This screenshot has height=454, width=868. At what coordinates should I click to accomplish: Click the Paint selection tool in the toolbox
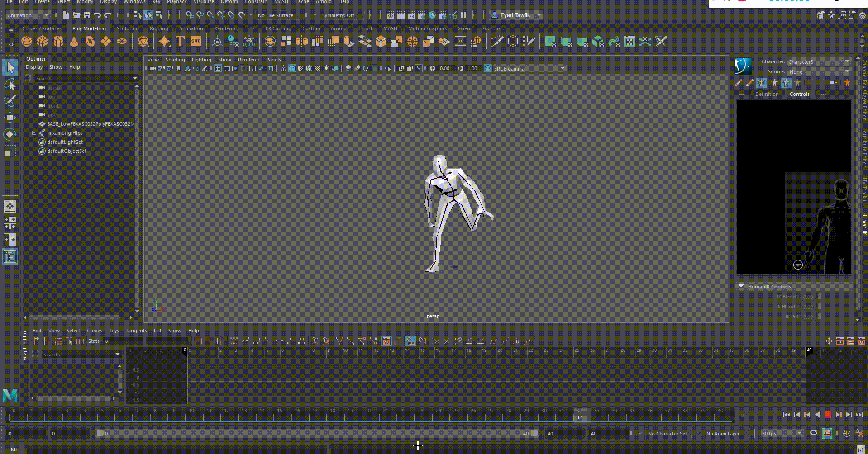pos(10,101)
